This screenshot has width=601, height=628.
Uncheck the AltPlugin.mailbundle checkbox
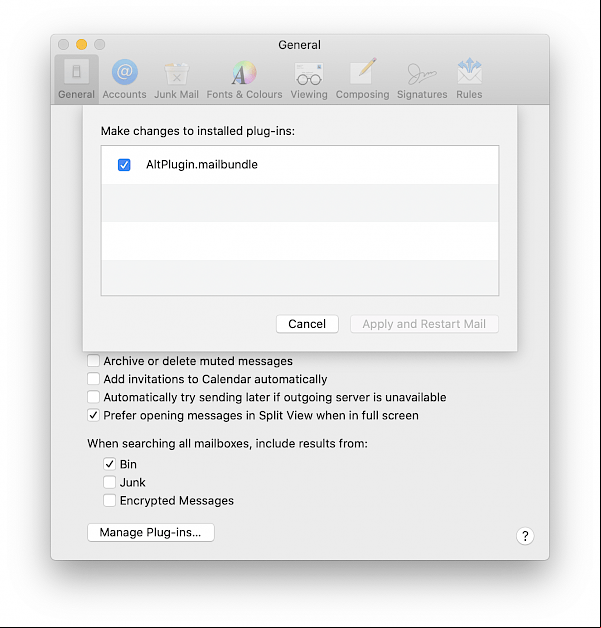point(124,165)
